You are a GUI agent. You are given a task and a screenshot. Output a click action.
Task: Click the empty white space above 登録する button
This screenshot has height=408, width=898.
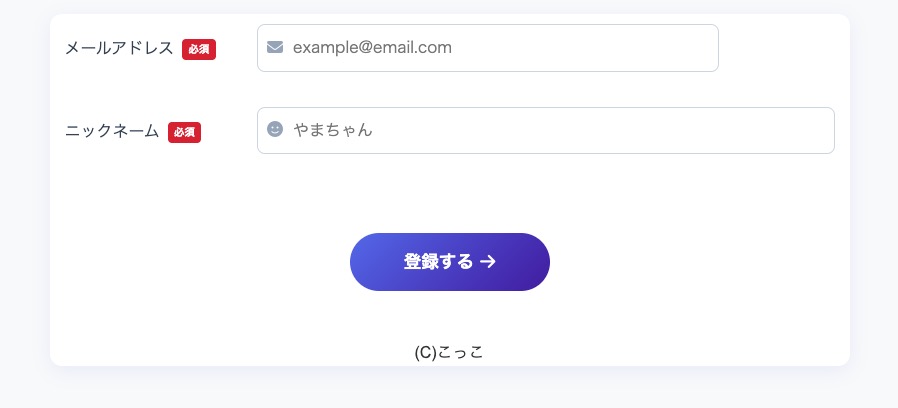click(450, 195)
